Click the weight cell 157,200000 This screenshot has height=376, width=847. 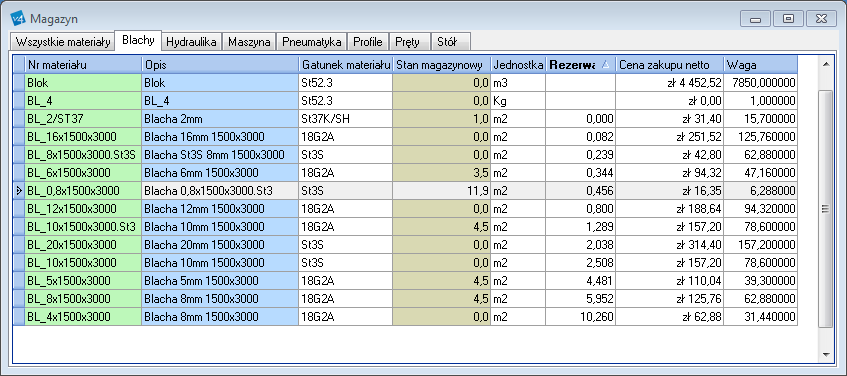[x=761, y=245]
